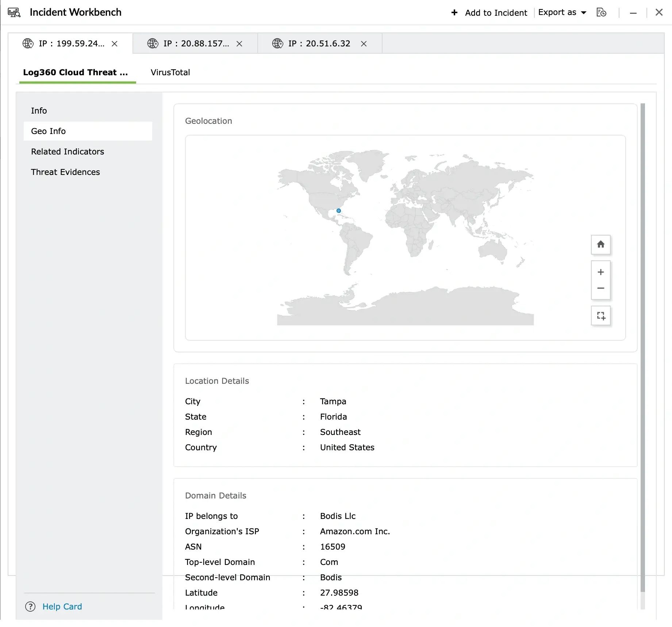
Task: Click the Region value Southeast
Action: pos(340,432)
